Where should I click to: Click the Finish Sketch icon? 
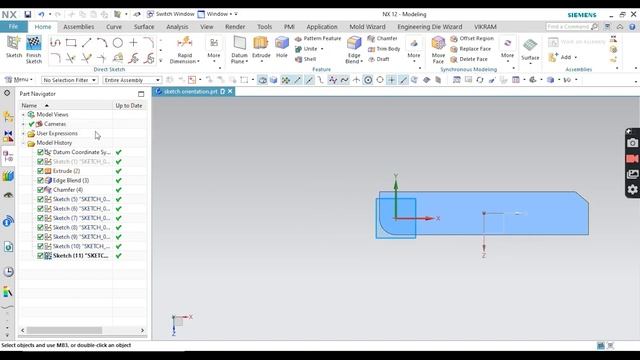[x=34, y=43]
